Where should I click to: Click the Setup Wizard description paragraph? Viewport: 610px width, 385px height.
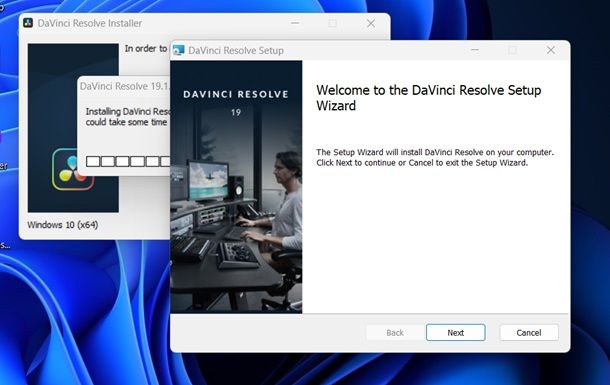pos(435,158)
